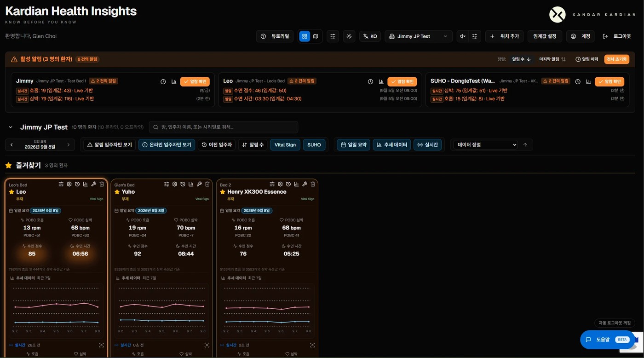Screen dimensions: 644x358
Task: Open the clock icon on SUHO DongleTest alert
Action: point(578,81)
